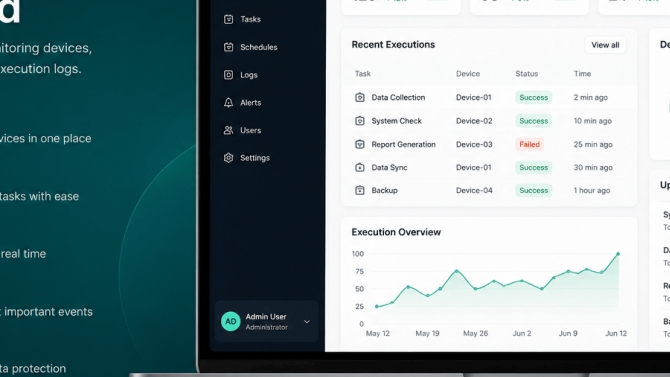Viewport: 670px width, 377px height.
Task: Select the System Check task name
Action: tap(397, 121)
